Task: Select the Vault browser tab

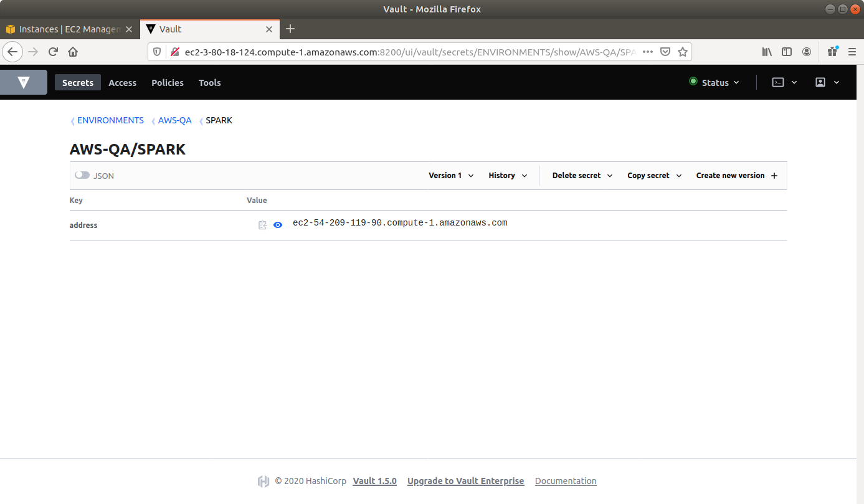Action: coord(208,29)
